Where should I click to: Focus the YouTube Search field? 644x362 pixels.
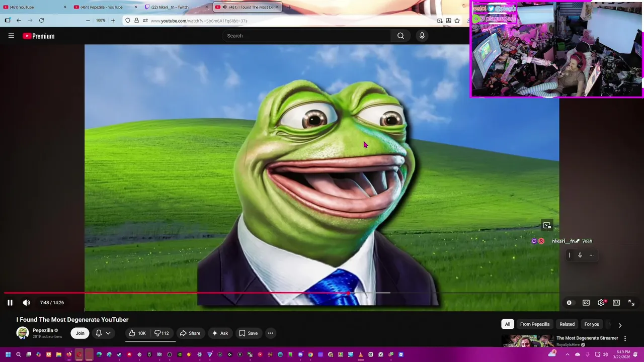tap(307, 36)
